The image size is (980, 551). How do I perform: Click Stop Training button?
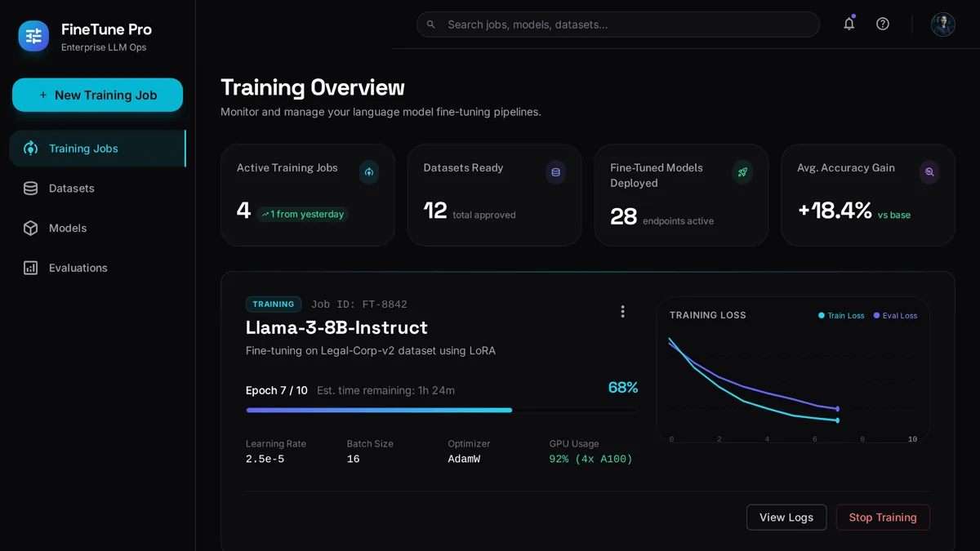coord(883,518)
